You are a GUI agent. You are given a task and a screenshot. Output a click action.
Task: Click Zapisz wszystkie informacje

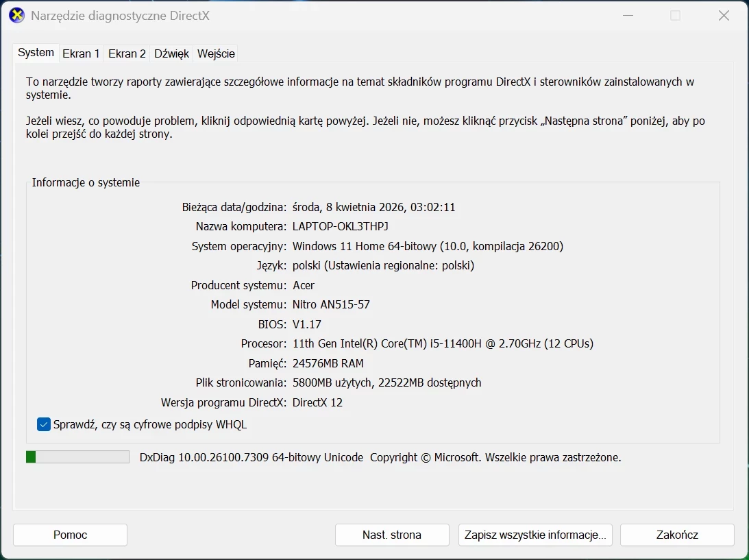tap(535, 535)
